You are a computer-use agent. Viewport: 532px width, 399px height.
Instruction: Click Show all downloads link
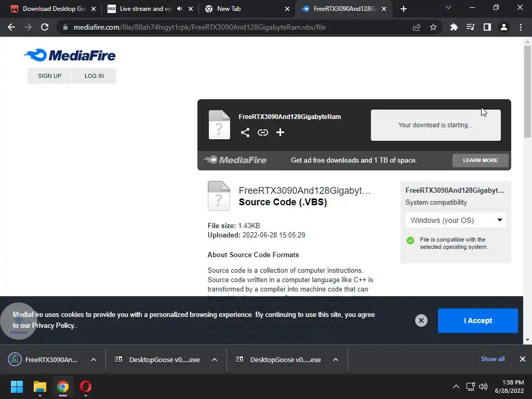click(x=493, y=359)
